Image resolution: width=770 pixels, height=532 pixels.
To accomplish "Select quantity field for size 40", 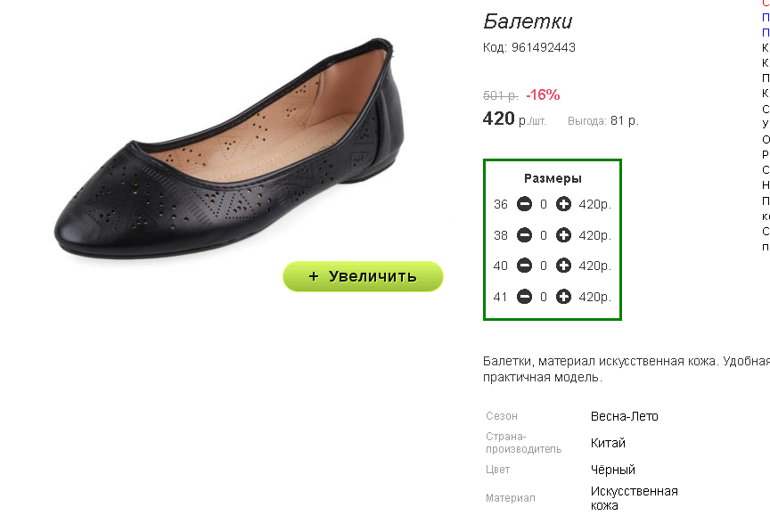I will (544, 266).
